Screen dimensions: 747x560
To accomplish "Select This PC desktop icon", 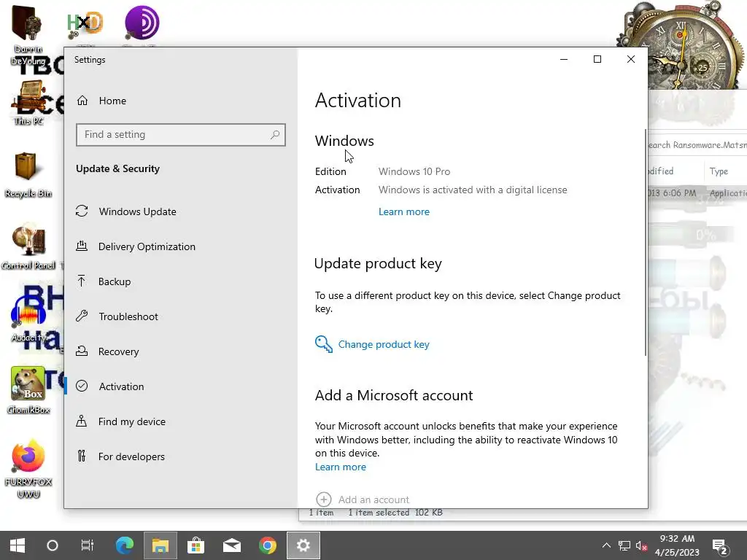I will [x=28, y=103].
